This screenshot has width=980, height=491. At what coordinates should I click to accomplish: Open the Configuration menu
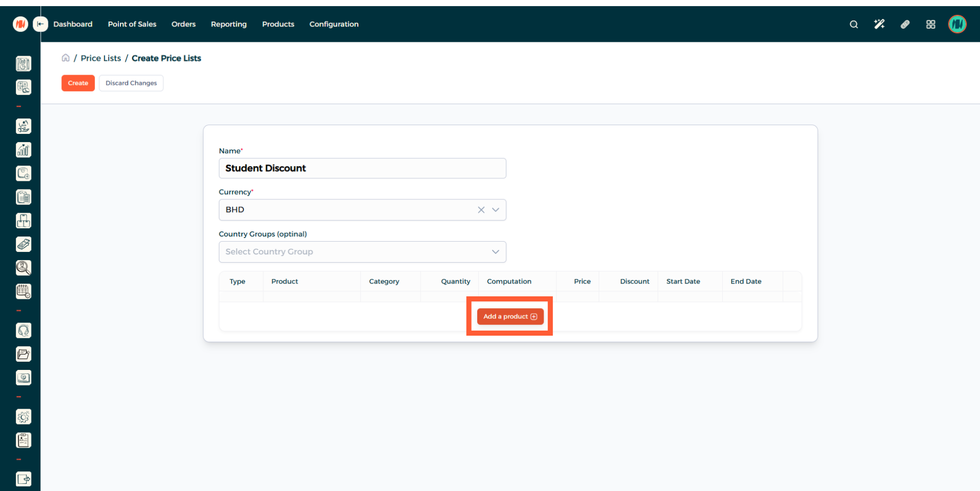(334, 25)
